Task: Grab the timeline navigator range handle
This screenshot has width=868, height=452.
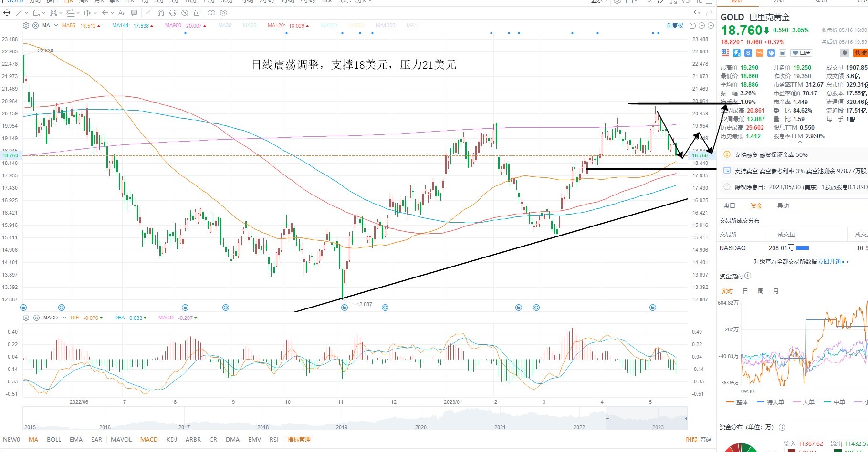Action: (607, 418)
